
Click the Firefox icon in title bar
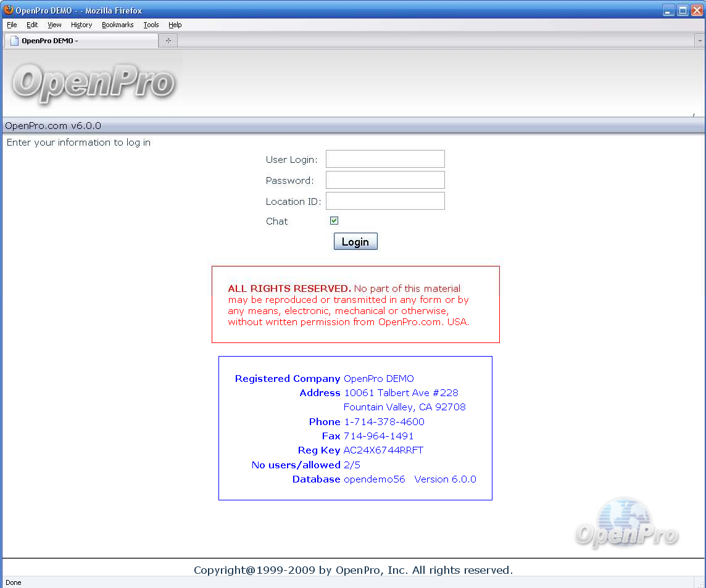click(9, 10)
